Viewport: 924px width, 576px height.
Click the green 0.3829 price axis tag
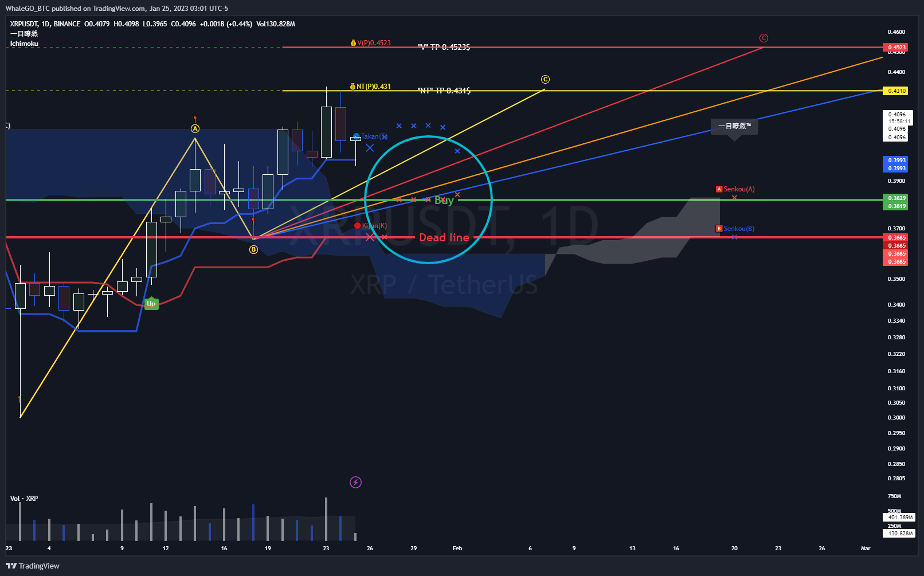[x=895, y=198]
